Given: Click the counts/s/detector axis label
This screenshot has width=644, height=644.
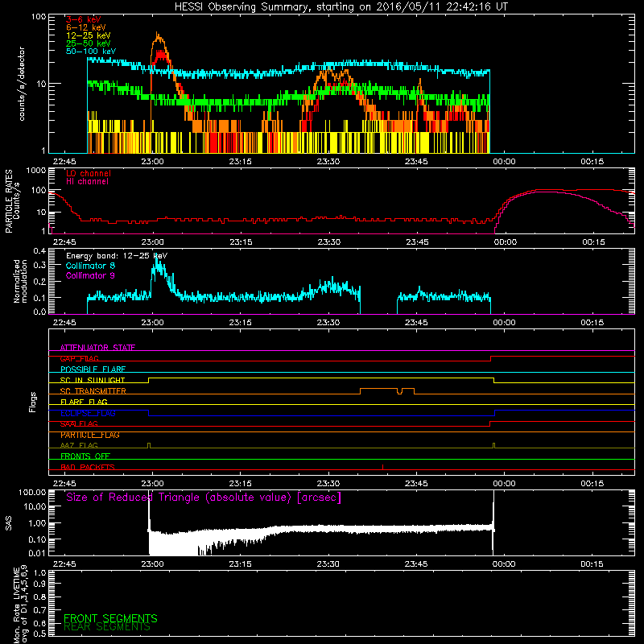Looking at the screenshot, I should (22, 84).
